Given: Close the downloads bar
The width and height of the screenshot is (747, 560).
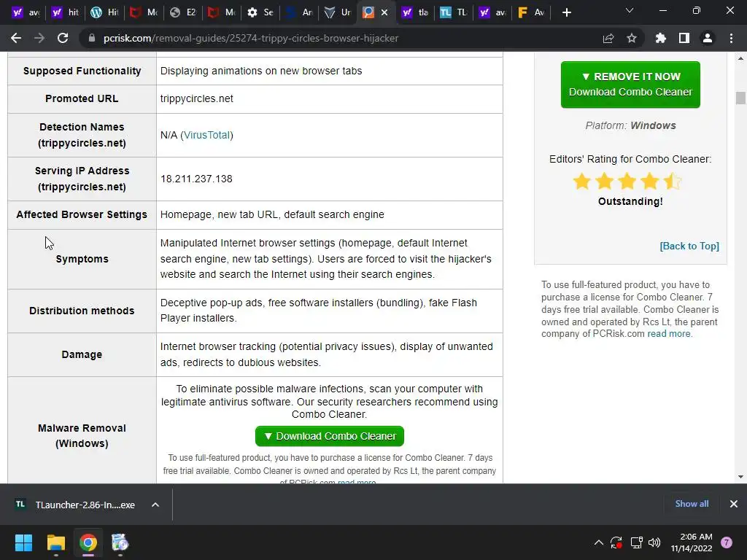Looking at the screenshot, I should click(x=734, y=504).
